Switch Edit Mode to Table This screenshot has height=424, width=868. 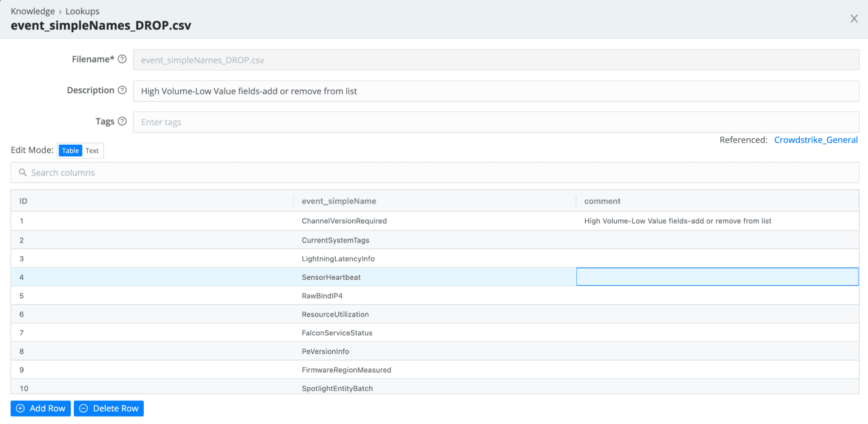point(70,151)
